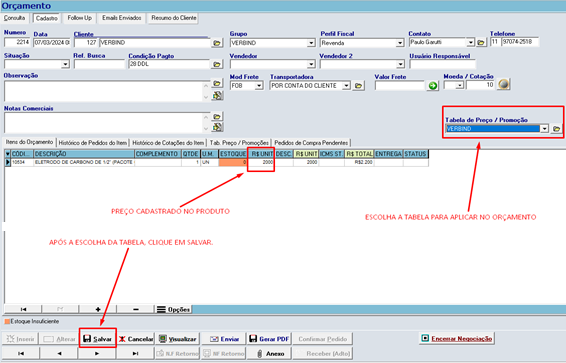Go to first record at bottom bar

[x=21, y=353]
